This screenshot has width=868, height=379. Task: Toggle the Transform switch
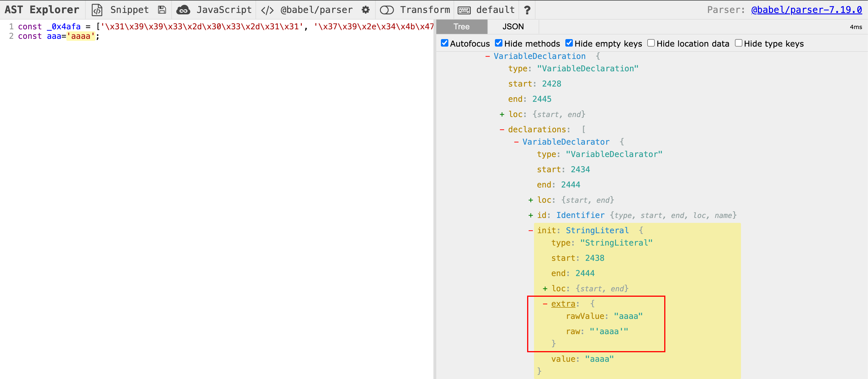387,10
